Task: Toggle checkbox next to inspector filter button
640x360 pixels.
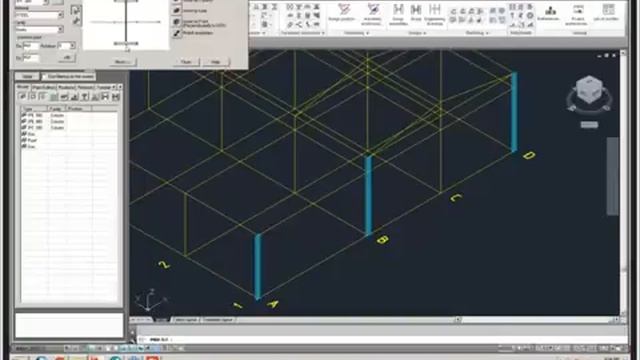Action: tap(45, 76)
